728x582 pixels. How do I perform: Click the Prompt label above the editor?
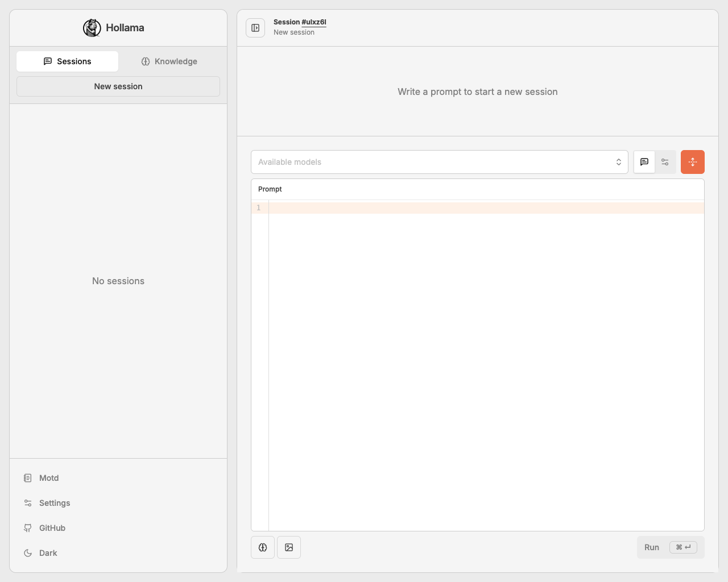(270, 189)
